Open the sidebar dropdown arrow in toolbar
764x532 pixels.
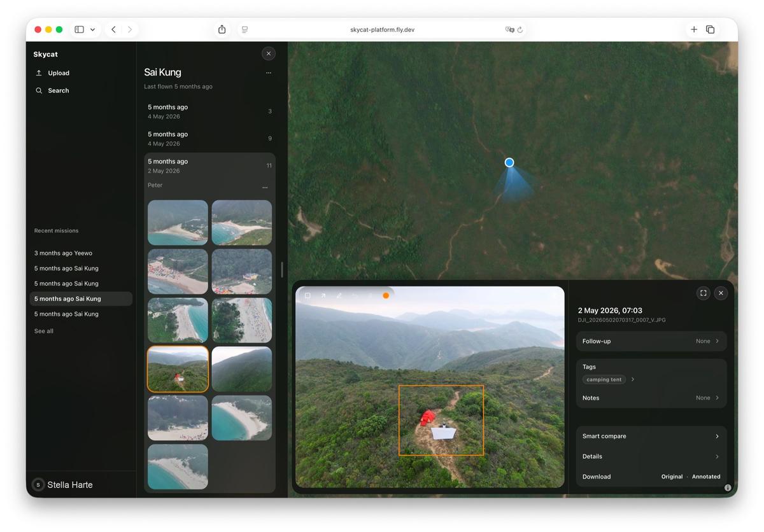pyautogui.click(x=93, y=29)
